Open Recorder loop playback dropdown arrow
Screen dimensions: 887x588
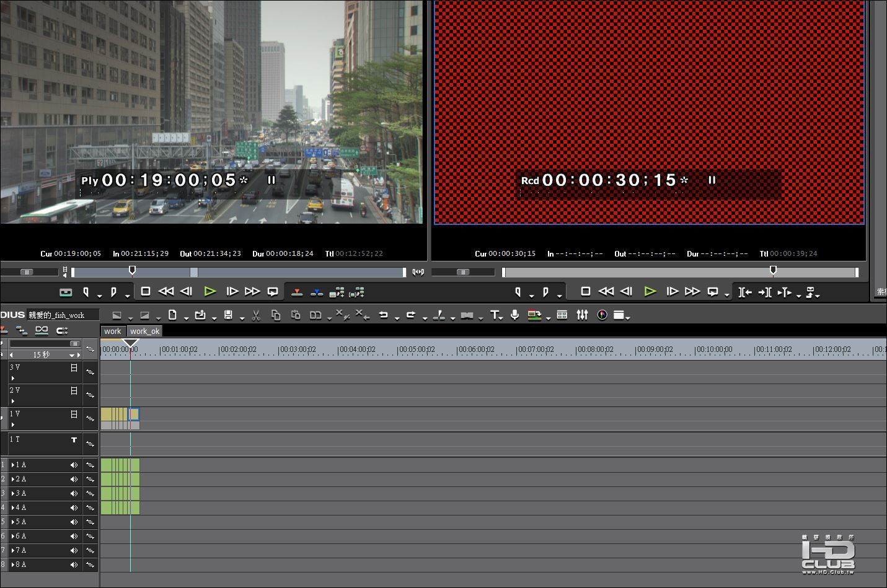[x=726, y=296]
